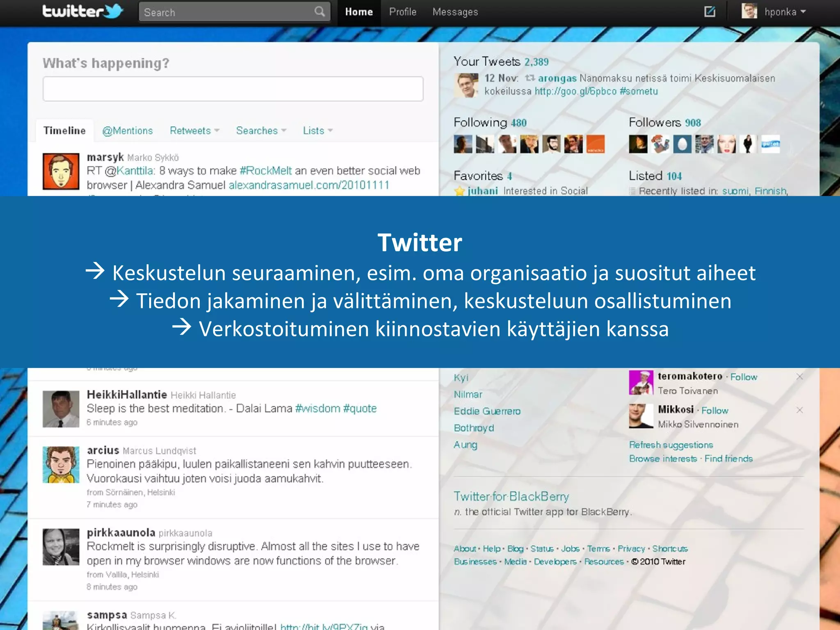Dismiss the Mikkosi suggestion
This screenshot has height=630, width=840.
click(x=799, y=410)
